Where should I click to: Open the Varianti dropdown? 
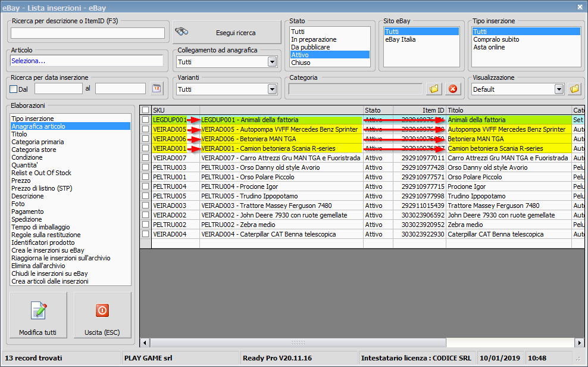point(272,89)
